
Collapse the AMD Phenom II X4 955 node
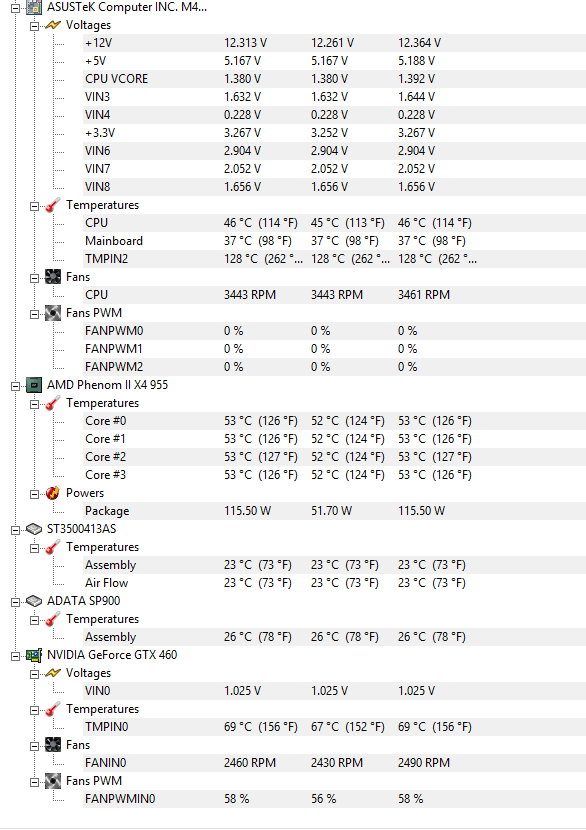coord(15,385)
